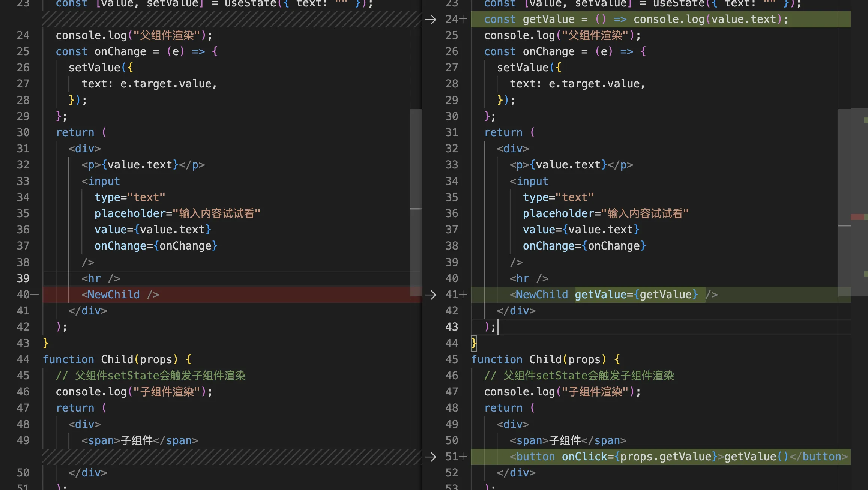This screenshot has width=868, height=490.
Task: Click '<hr />' on left pane line 39
Action: pyautogui.click(x=101, y=278)
